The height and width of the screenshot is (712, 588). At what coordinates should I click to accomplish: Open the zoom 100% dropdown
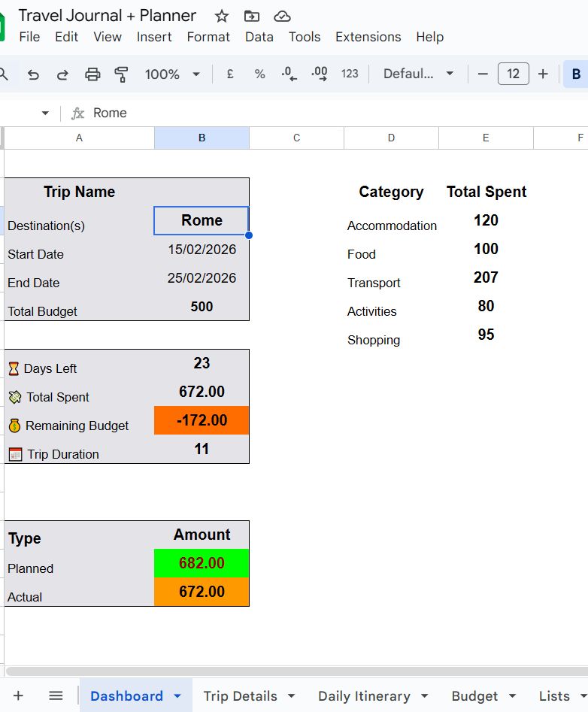(172, 74)
